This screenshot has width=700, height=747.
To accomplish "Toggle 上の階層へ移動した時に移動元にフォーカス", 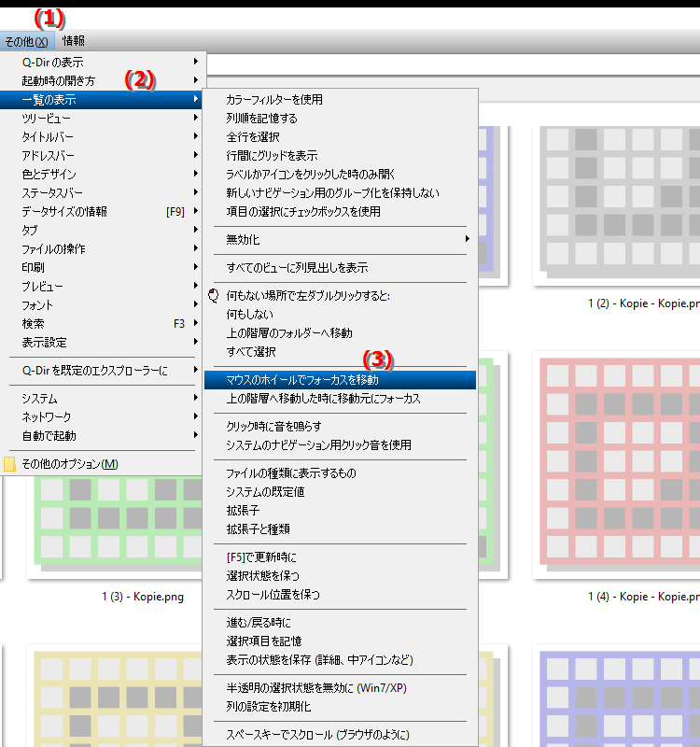I will [x=340, y=399].
